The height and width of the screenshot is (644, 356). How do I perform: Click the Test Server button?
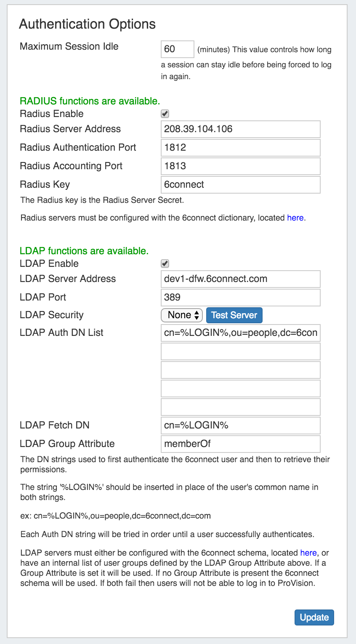tap(234, 315)
